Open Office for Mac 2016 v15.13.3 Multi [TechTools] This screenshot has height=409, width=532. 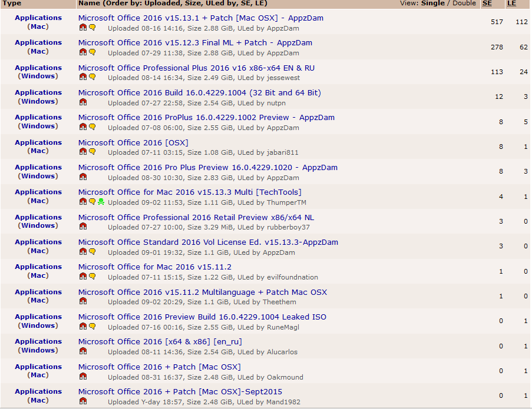coord(190,192)
